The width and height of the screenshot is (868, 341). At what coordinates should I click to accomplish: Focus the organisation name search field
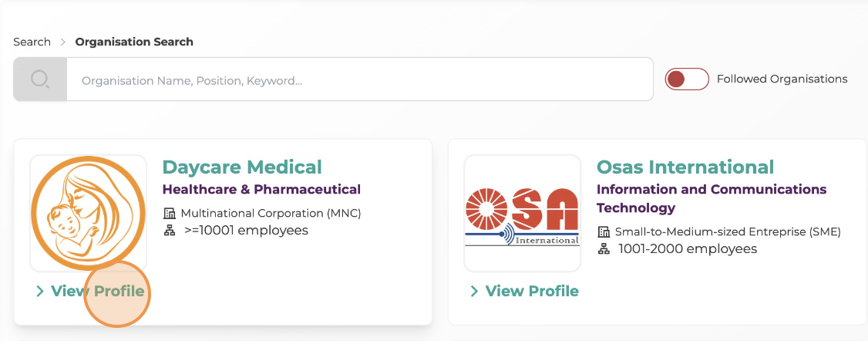pyautogui.click(x=360, y=79)
